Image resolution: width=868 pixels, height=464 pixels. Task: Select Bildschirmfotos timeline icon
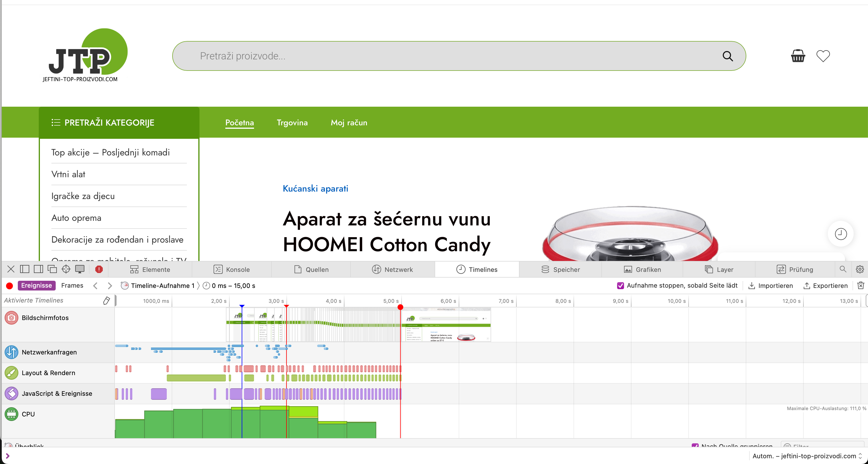click(11, 317)
